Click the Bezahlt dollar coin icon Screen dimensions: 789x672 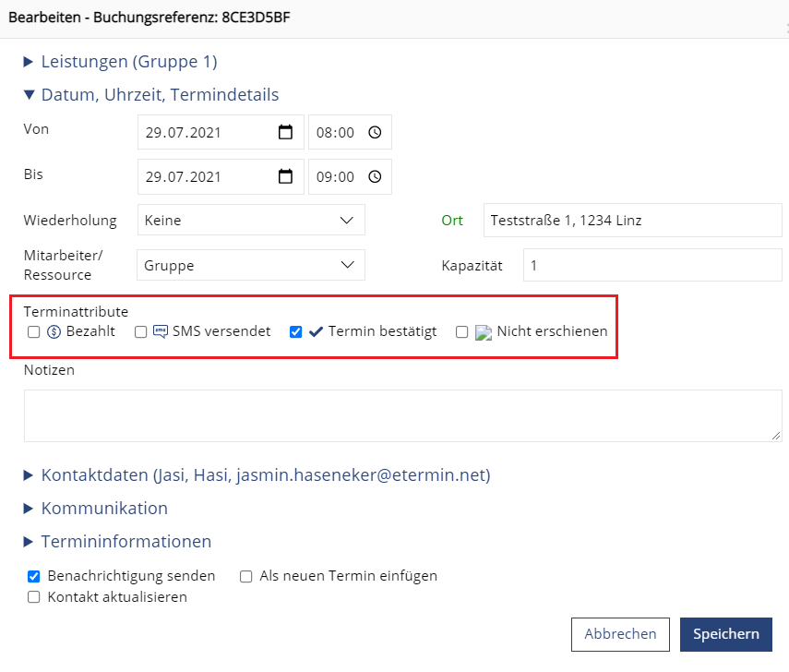(54, 331)
